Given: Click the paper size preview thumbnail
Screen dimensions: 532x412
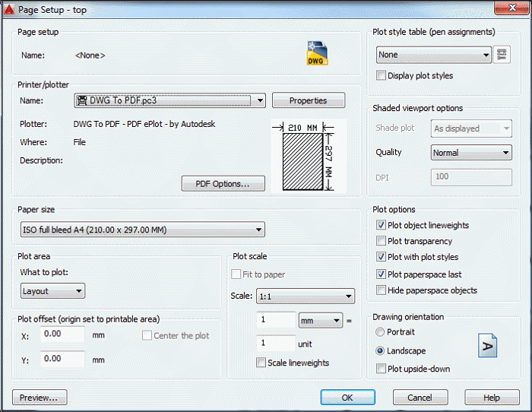Looking at the screenshot, I should [x=308, y=157].
